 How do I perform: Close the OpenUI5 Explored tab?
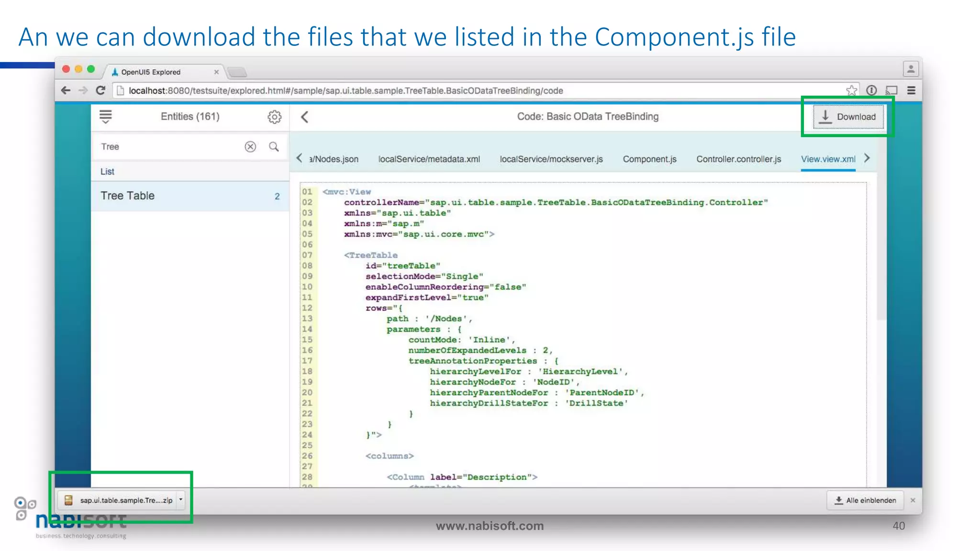pyautogui.click(x=216, y=72)
